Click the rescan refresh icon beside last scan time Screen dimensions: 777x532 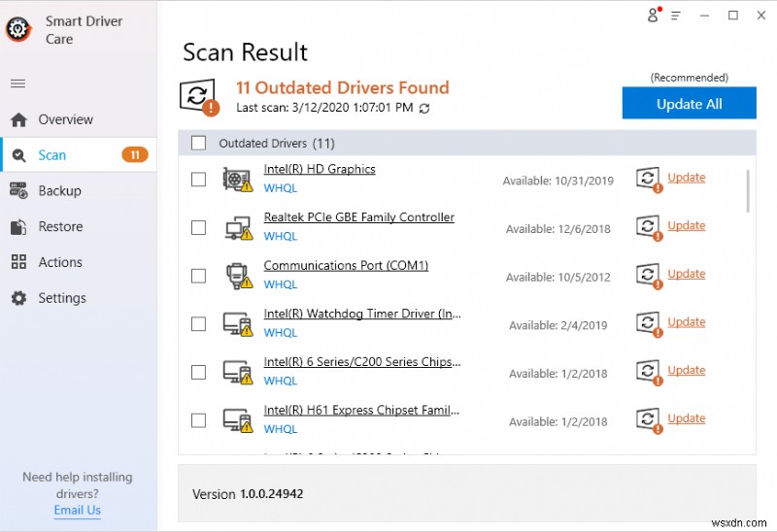423,108
